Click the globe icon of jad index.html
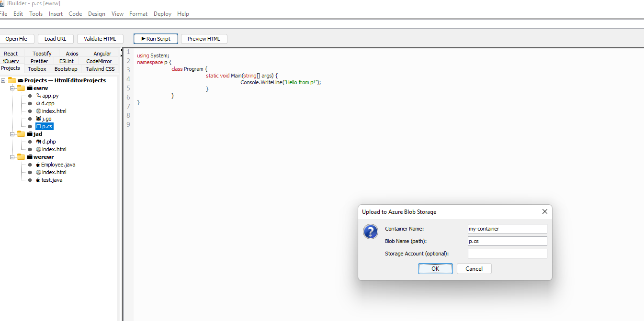This screenshot has width=644, height=321. 39,149
